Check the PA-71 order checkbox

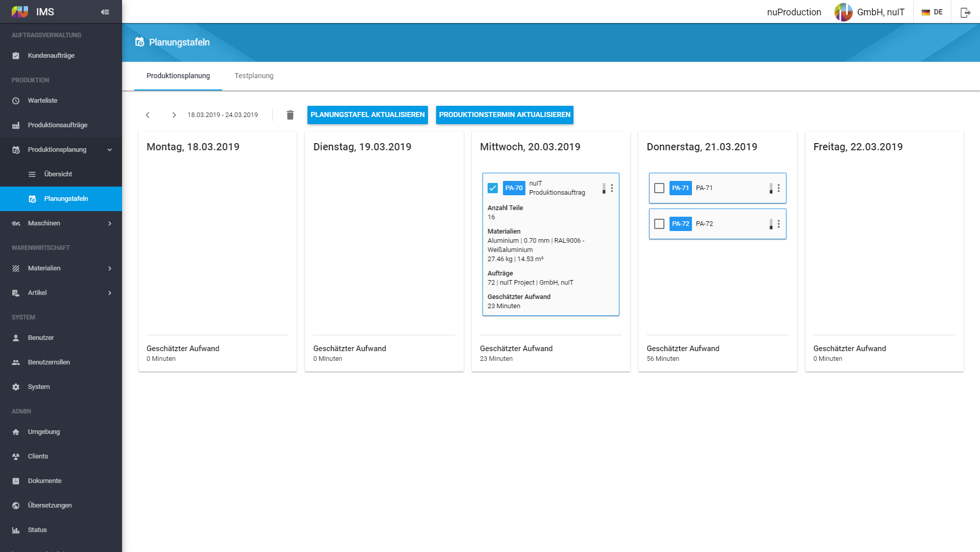point(659,188)
